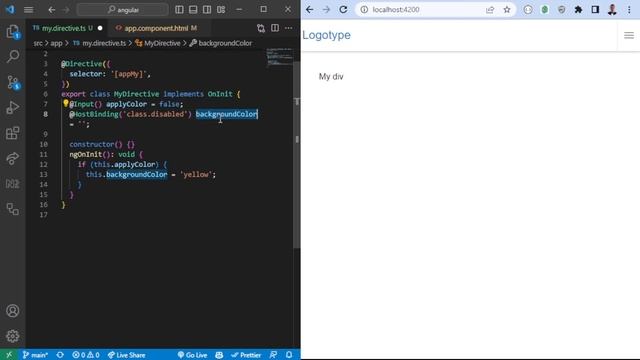Image resolution: width=640 pixels, height=360 pixels.
Task: Open the VS Code hamburger menu
Action: pos(29,9)
